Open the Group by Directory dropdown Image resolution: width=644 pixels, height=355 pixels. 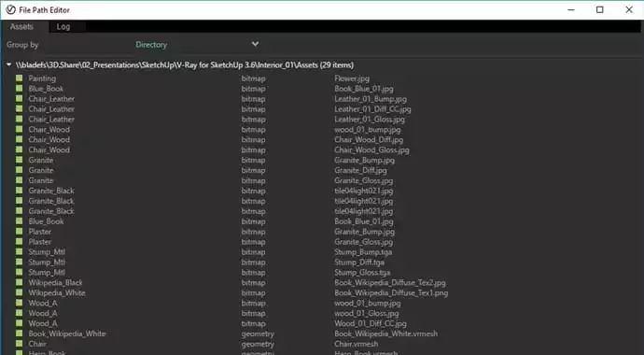tap(197, 45)
